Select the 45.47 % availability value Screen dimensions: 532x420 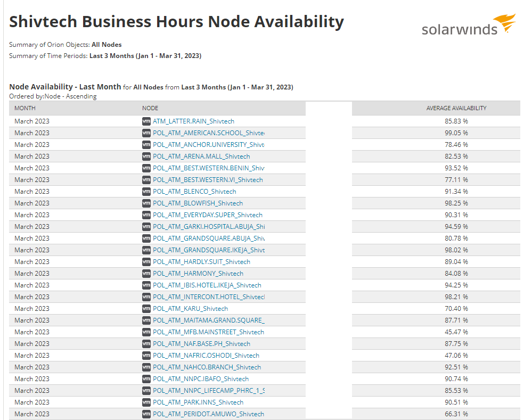(456, 332)
